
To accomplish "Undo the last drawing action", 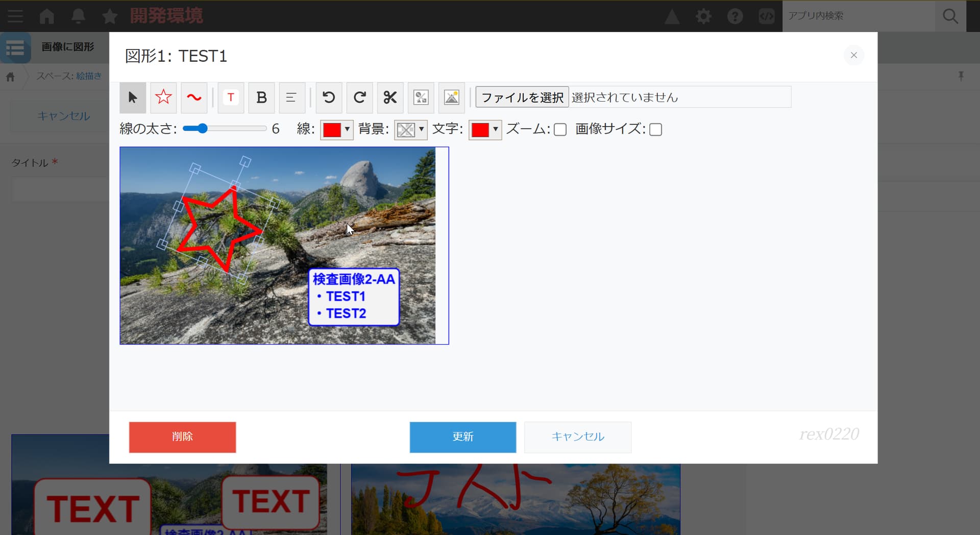I will [x=329, y=98].
